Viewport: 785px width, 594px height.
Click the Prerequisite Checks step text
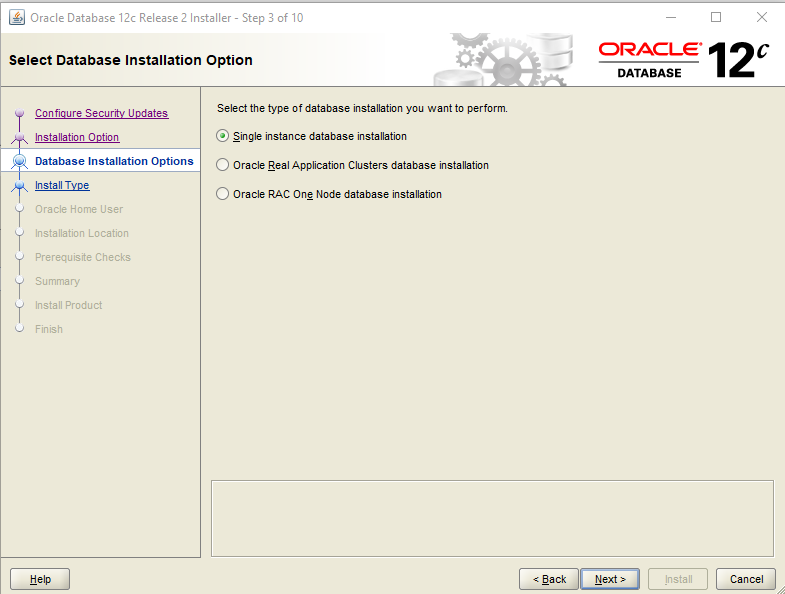tap(83, 257)
